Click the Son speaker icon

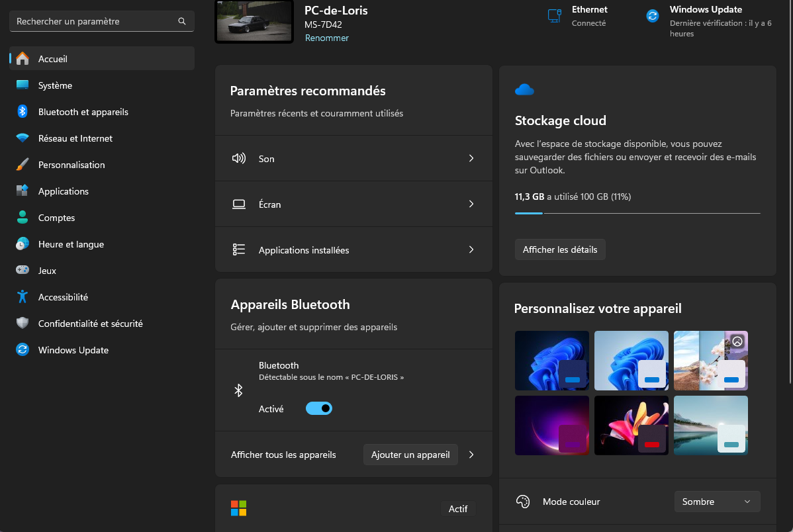tap(239, 158)
